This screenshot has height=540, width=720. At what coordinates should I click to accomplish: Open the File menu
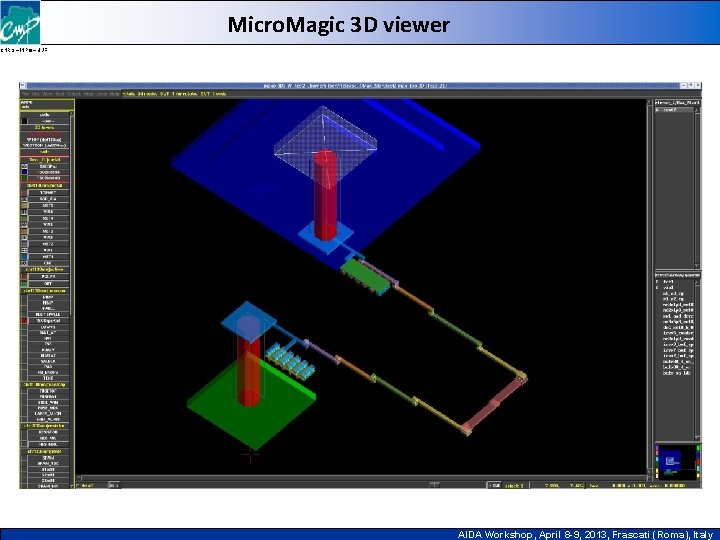point(26,94)
